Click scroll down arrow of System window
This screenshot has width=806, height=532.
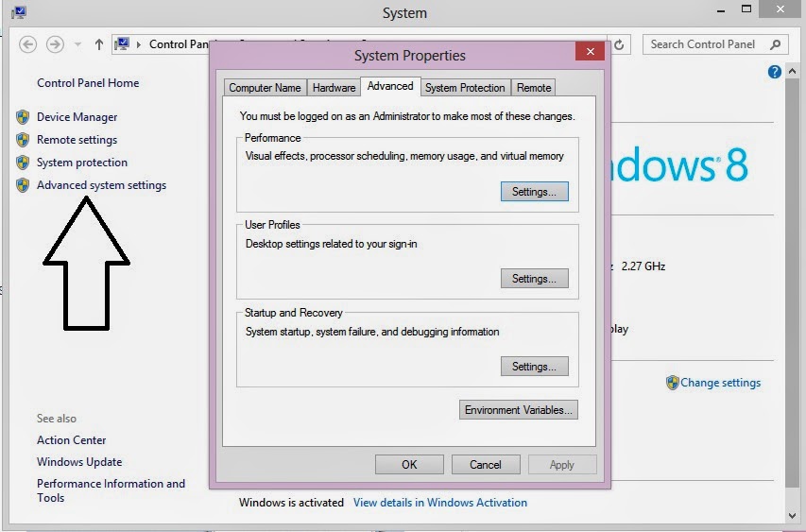(792, 516)
